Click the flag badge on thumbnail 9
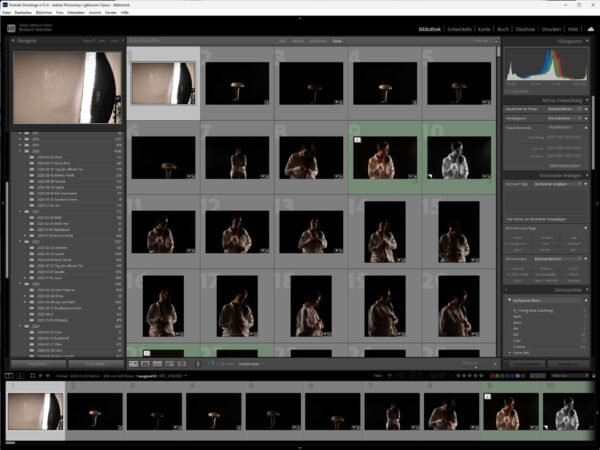 coord(357,141)
